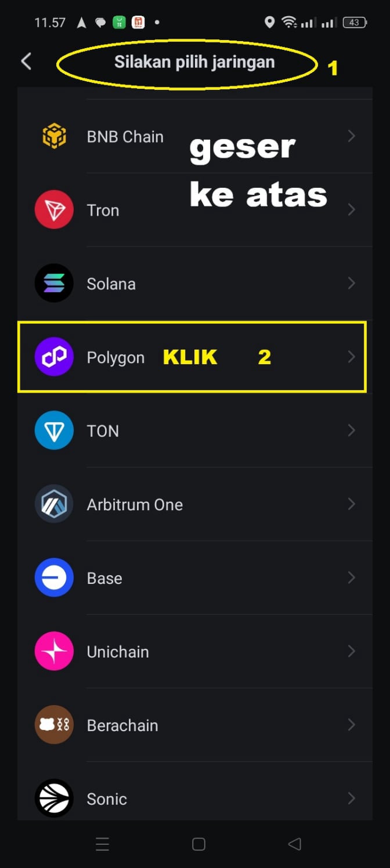Image resolution: width=390 pixels, height=868 pixels.
Task: Tap the purple Polygon logo icon
Action: click(54, 357)
